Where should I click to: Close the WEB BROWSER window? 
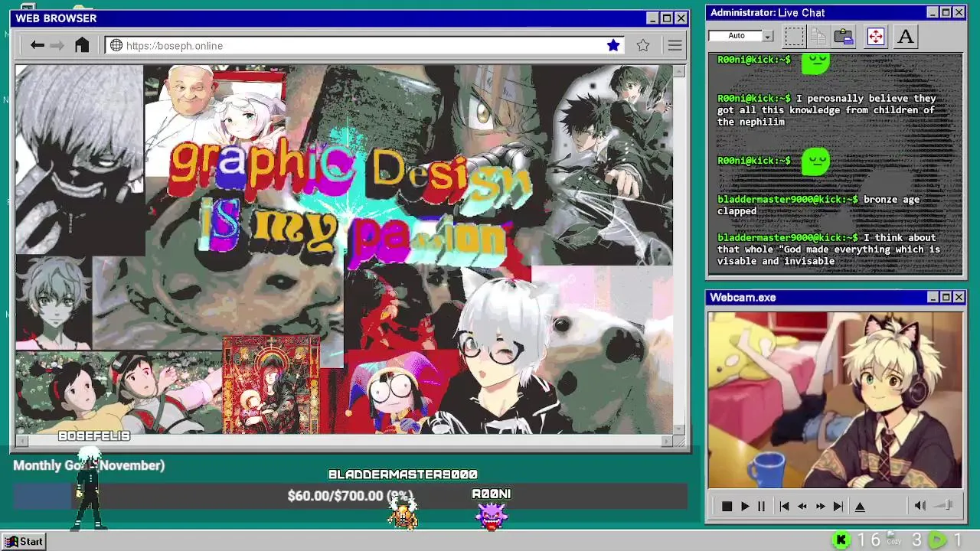point(681,18)
